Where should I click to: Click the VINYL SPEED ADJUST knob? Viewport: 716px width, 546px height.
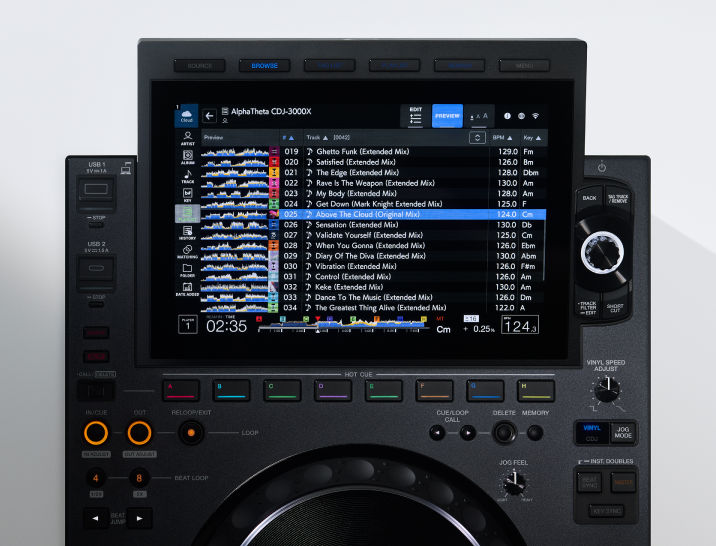tap(607, 390)
